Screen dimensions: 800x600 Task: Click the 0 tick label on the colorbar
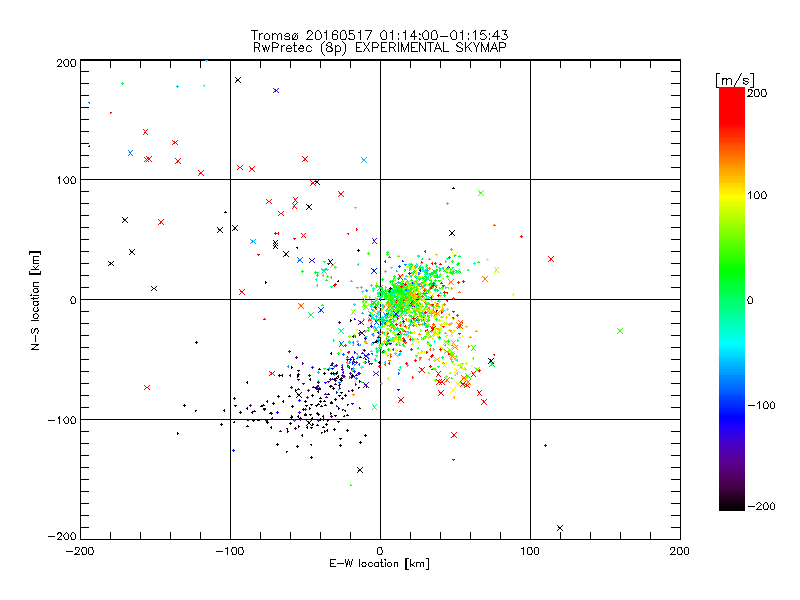750,300
